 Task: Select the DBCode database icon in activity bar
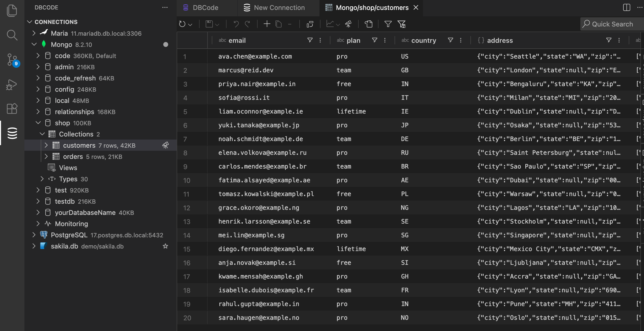(12, 133)
